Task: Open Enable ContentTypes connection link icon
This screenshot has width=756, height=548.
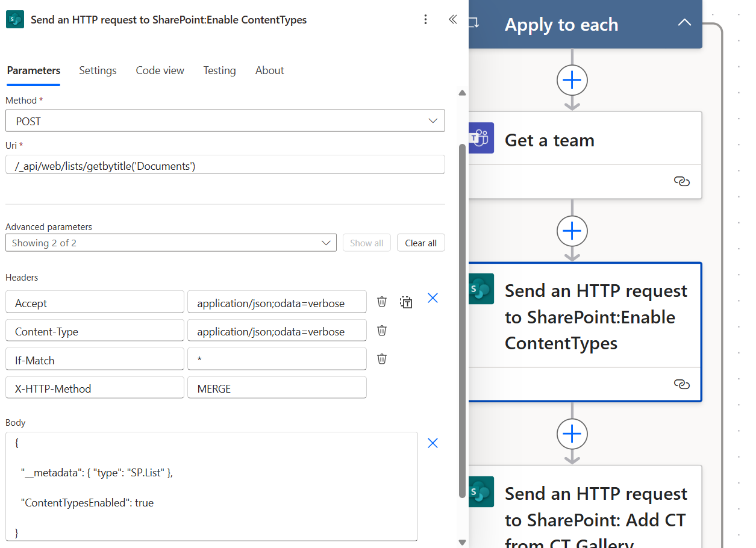Action: pos(681,384)
